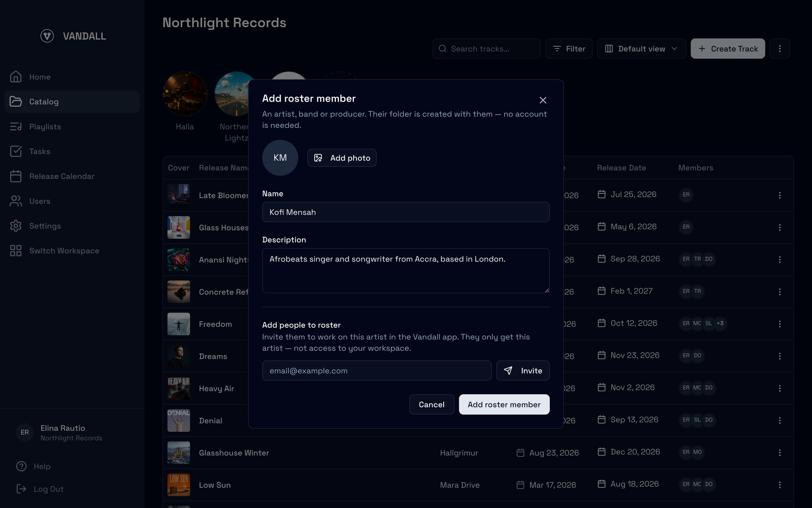The width and height of the screenshot is (812, 508).
Task: Open row menu for Feb 1, 2027 release
Action: [780, 292]
